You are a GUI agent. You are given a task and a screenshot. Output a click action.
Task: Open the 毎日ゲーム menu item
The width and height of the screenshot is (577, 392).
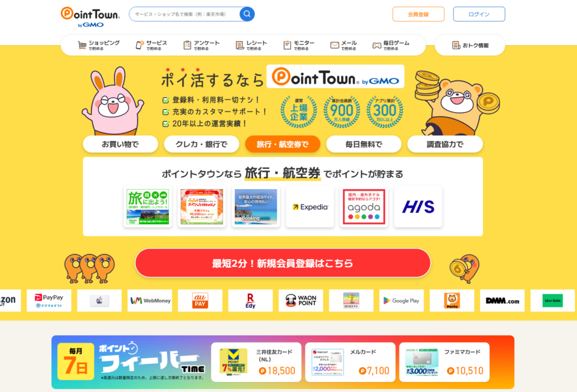(391, 45)
